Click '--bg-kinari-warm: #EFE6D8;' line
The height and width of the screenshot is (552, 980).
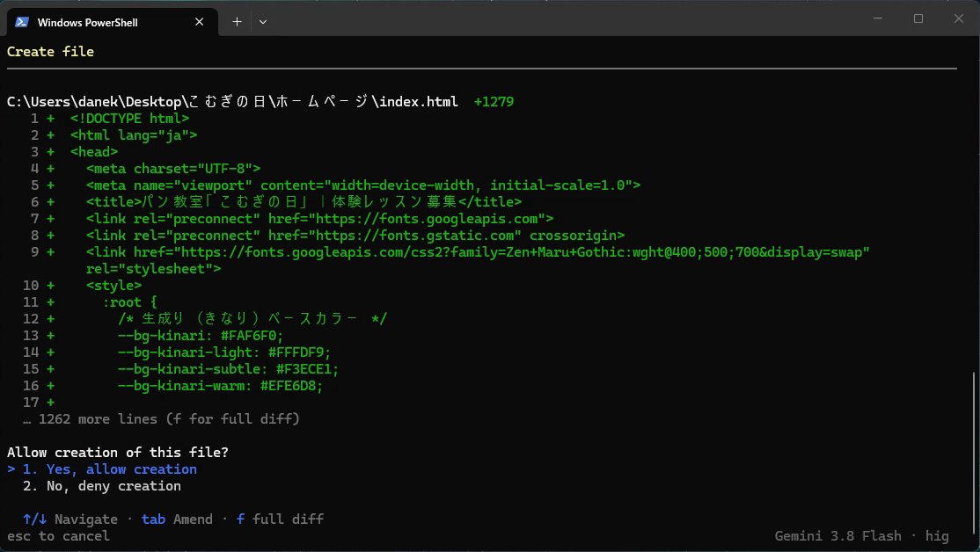220,386
